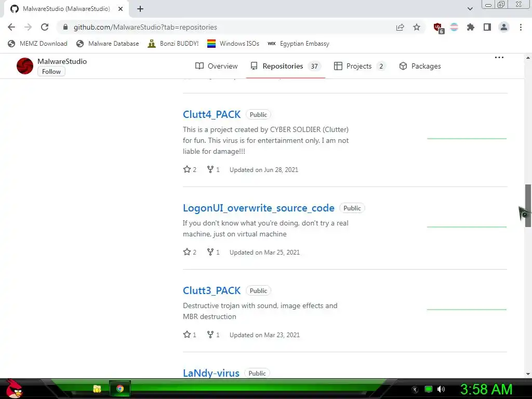Close the MalwareStudio browser tab

coord(121,9)
